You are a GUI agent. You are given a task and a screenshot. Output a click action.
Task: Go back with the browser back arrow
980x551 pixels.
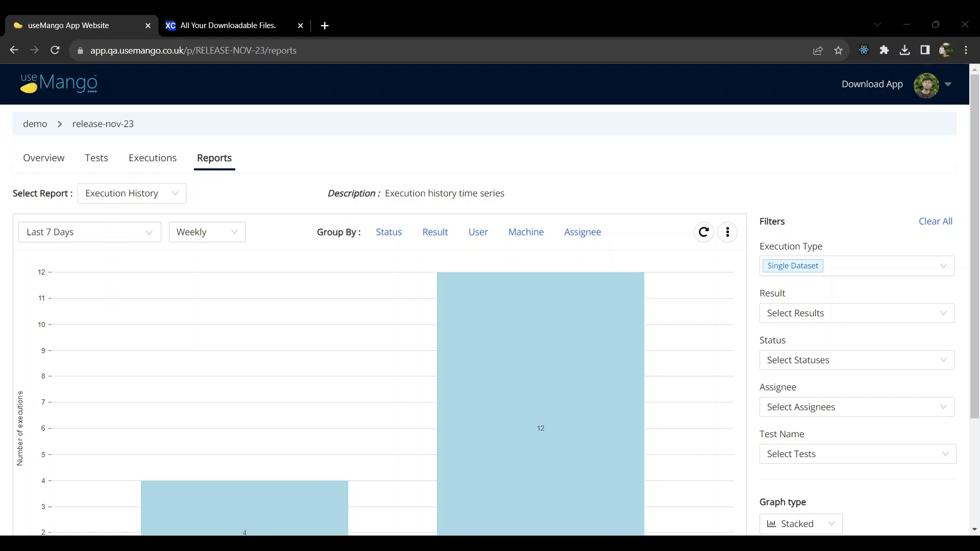14,50
